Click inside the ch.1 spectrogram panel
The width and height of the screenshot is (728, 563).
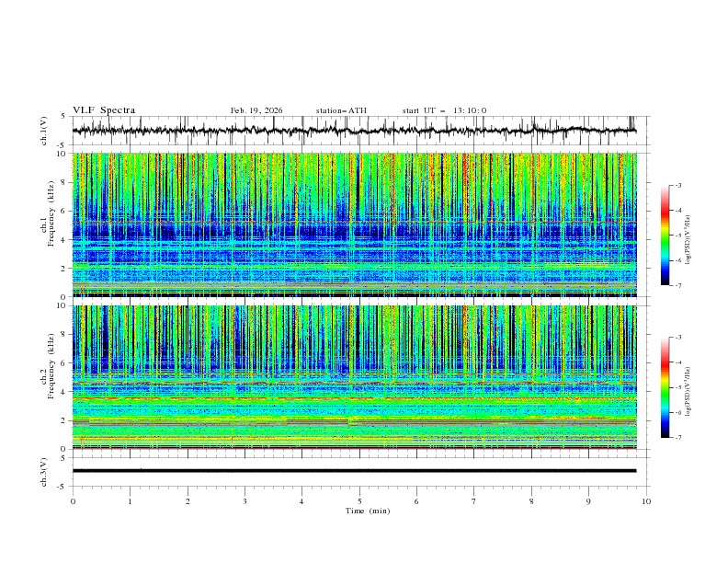tap(354, 224)
